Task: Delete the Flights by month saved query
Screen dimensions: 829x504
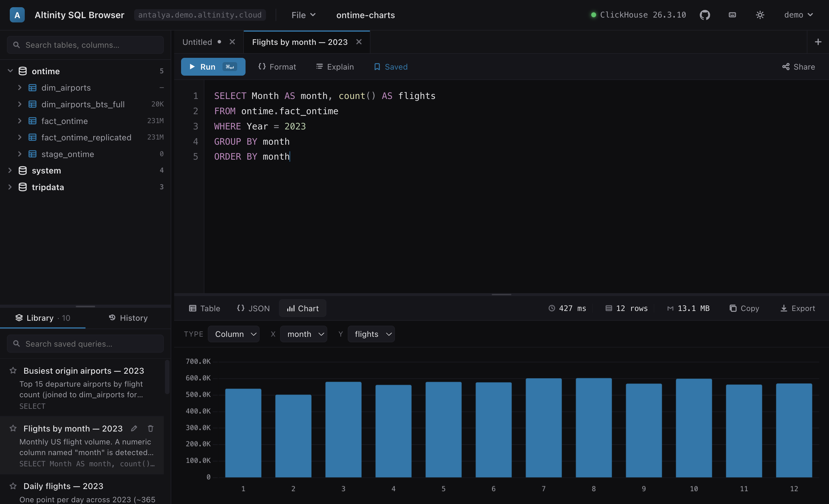Action: click(x=150, y=428)
